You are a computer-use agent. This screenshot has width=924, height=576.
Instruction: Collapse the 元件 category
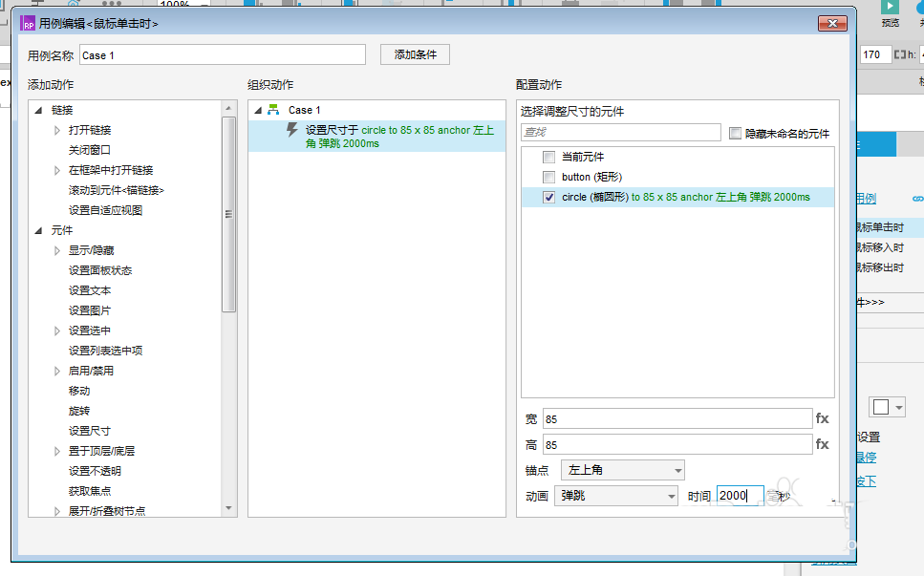(38, 230)
